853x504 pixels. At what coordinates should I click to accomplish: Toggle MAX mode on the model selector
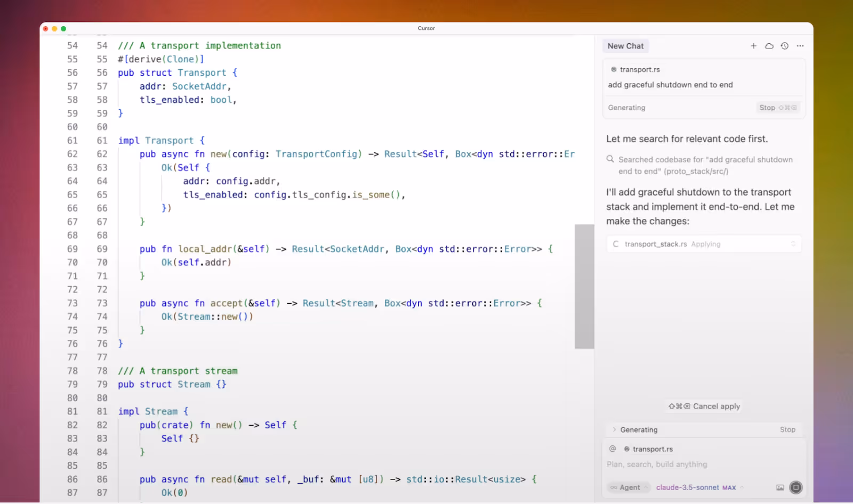tap(729, 487)
